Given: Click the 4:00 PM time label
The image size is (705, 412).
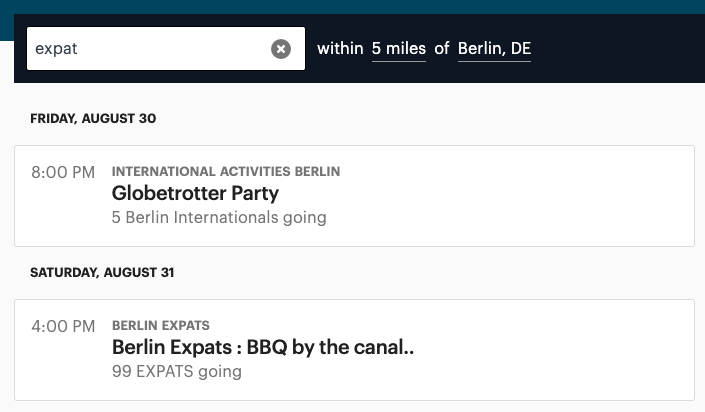Looking at the screenshot, I should 63,326.
